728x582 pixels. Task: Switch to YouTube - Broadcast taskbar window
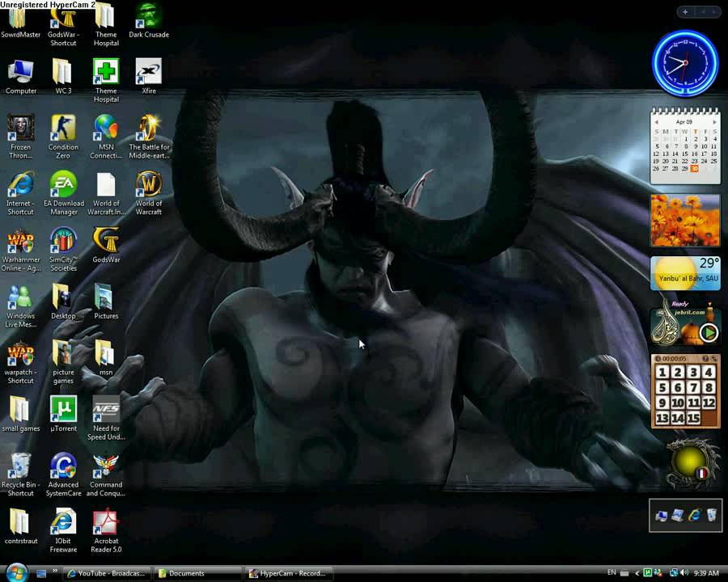pos(107,574)
